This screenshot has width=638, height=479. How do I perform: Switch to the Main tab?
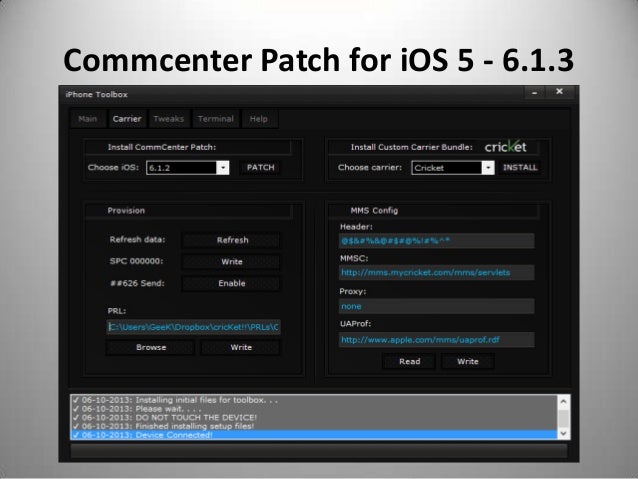click(88, 119)
